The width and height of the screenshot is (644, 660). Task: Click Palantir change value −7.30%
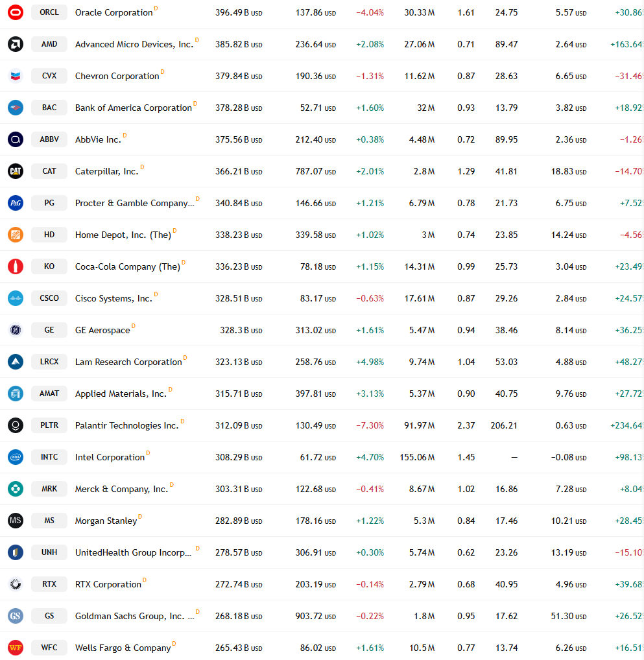(370, 425)
